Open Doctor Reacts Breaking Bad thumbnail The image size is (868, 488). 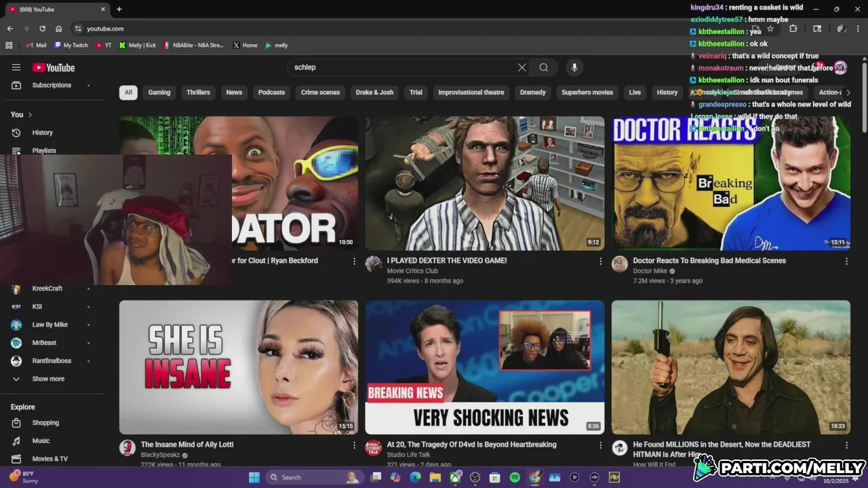click(x=731, y=183)
